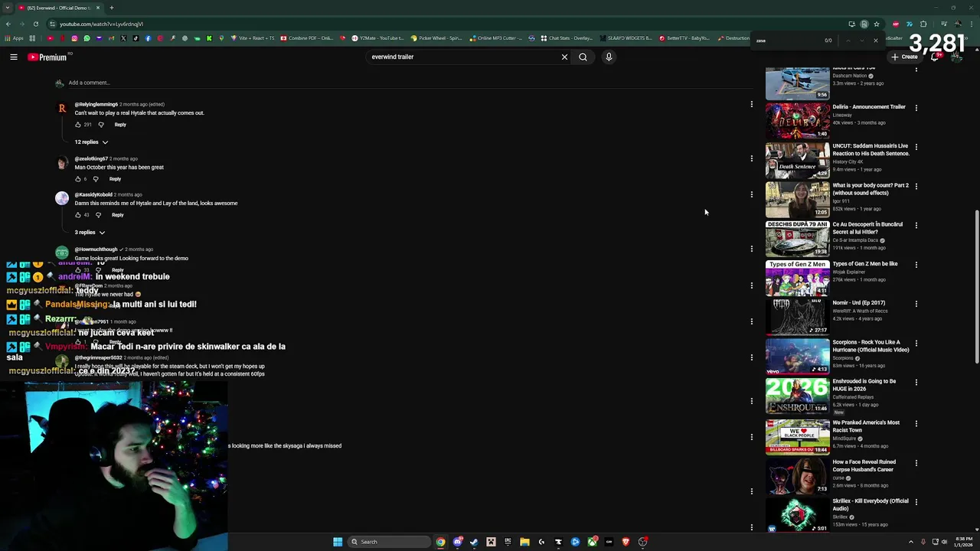Dislike the @Relyinglemming6 comment
The width and height of the screenshot is (980, 551).
point(101,125)
